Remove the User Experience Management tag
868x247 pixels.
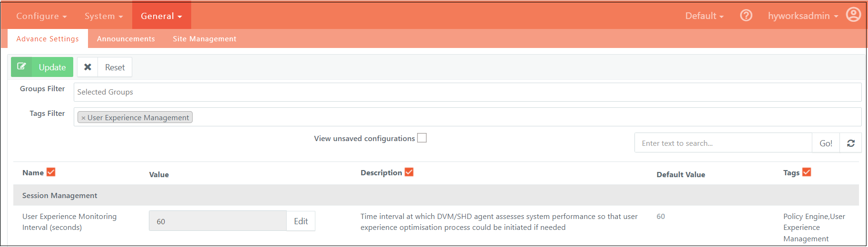83,118
